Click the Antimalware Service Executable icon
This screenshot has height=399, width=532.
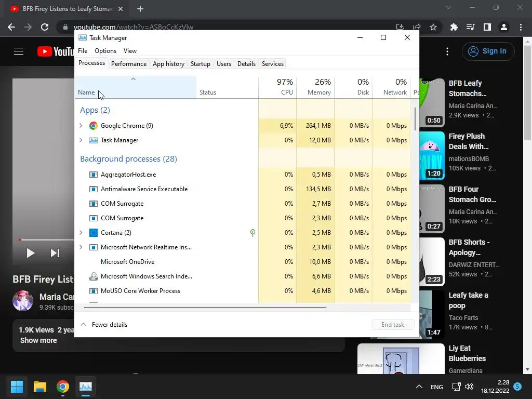94,189
